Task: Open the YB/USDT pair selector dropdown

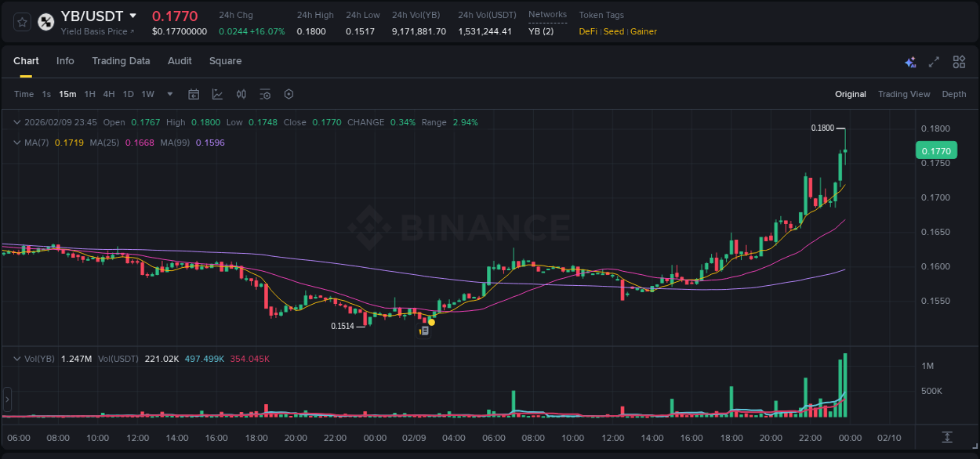Action: [133, 16]
